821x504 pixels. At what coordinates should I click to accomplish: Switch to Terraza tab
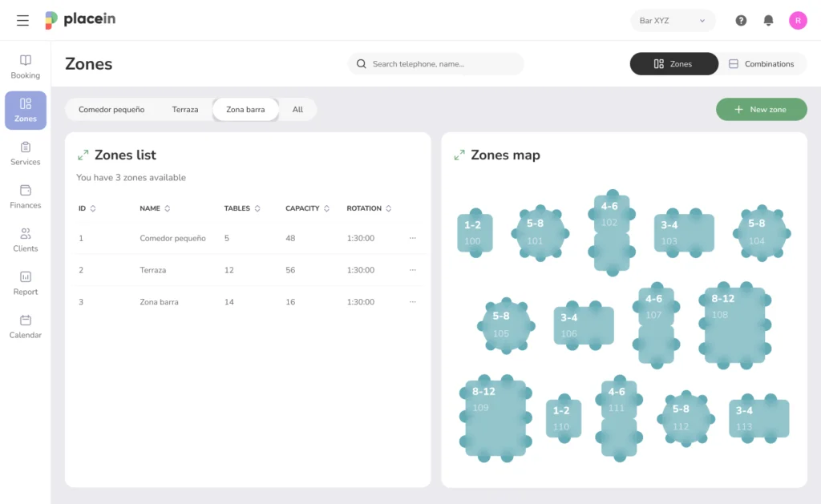185,110
